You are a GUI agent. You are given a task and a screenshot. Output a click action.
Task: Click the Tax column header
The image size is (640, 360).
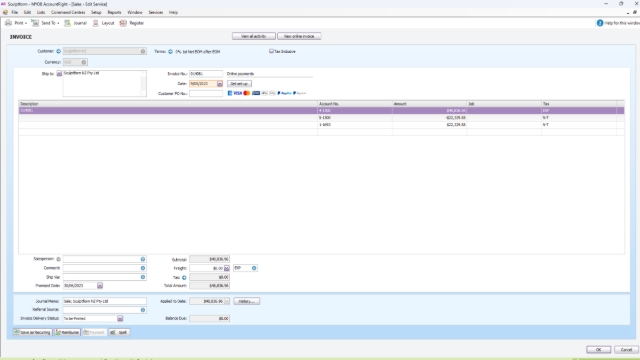point(579,104)
